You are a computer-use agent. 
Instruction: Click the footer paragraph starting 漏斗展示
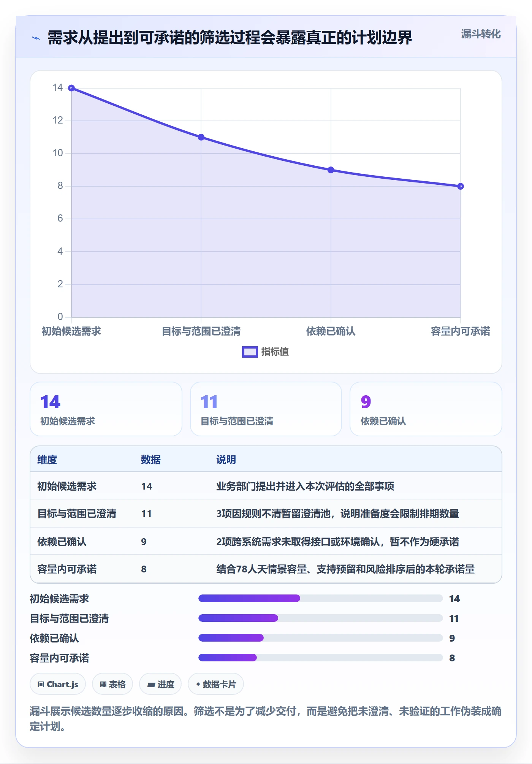[266, 718]
